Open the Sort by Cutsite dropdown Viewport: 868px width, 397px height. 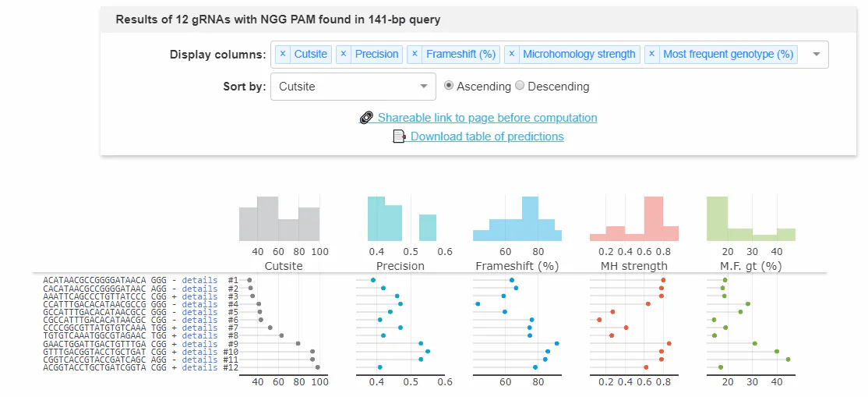352,87
